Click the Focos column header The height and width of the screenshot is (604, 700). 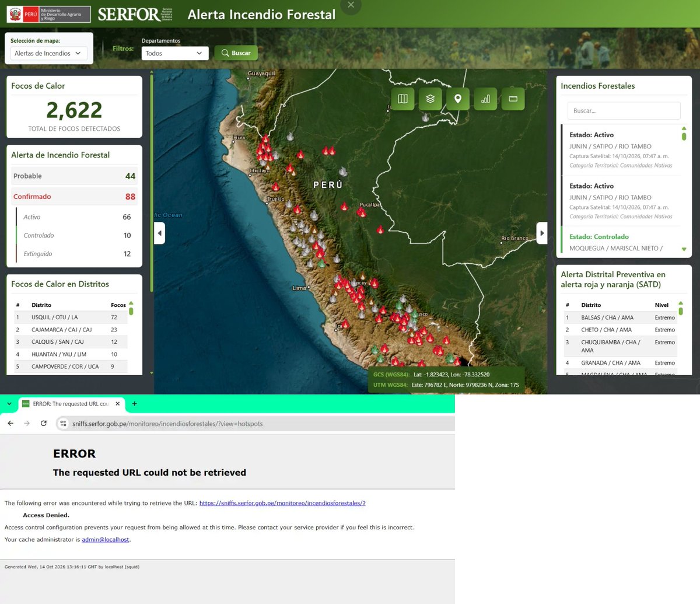pyautogui.click(x=118, y=305)
